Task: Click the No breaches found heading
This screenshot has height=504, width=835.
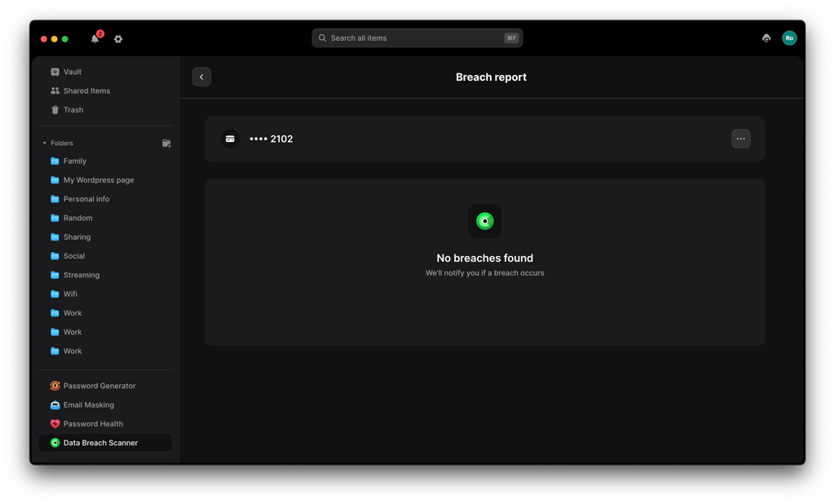Action: pos(484,259)
